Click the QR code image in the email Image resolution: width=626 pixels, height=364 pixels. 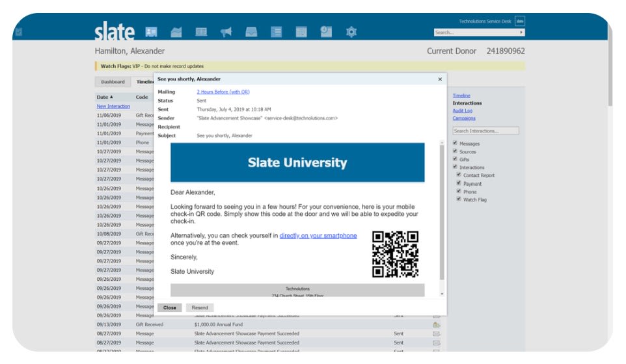[x=395, y=254]
